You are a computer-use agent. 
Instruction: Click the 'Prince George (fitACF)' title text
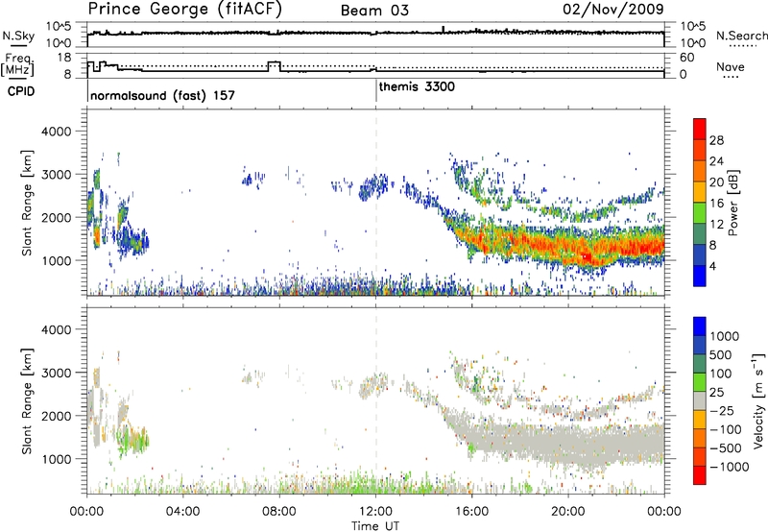pyautogui.click(x=184, y=9)
